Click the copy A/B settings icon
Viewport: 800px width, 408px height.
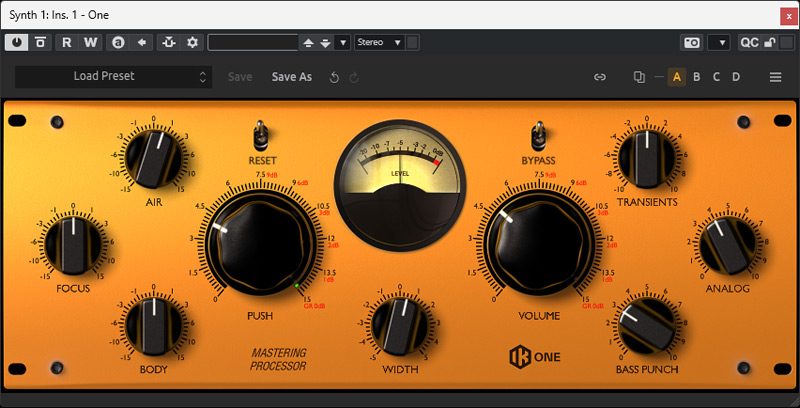pos(640,77)
